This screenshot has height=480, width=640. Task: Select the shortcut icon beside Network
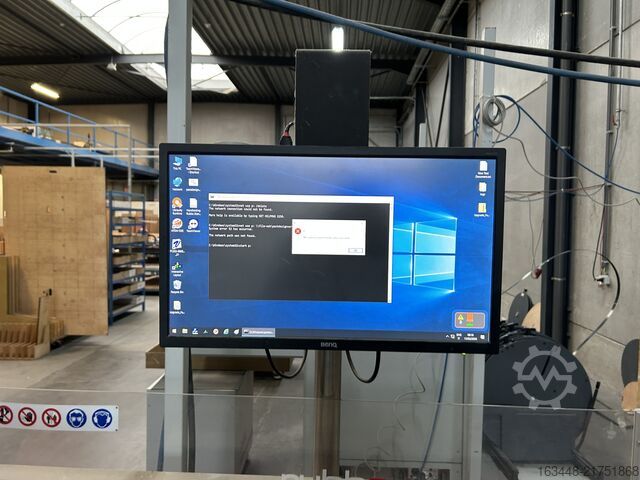193,184
